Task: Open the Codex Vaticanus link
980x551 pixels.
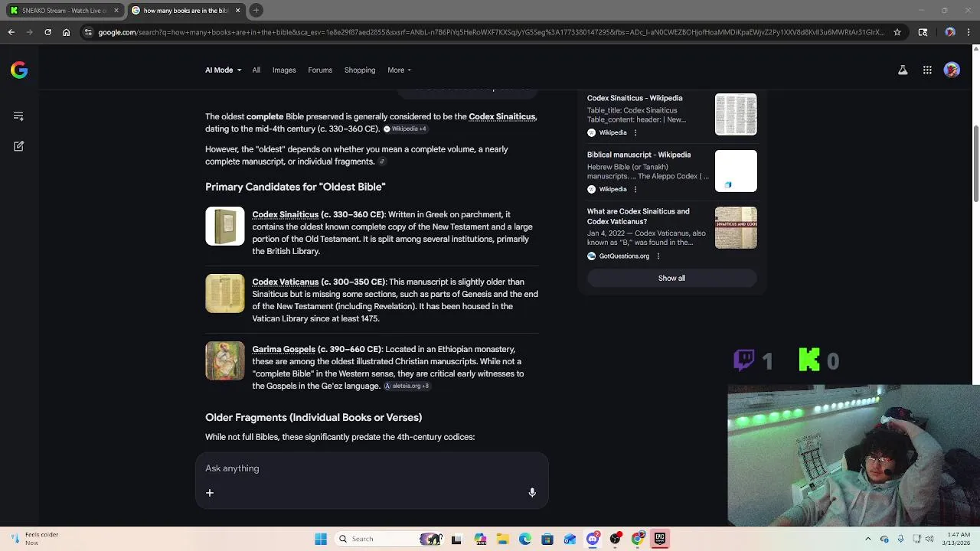Action: tap(286, 282)
